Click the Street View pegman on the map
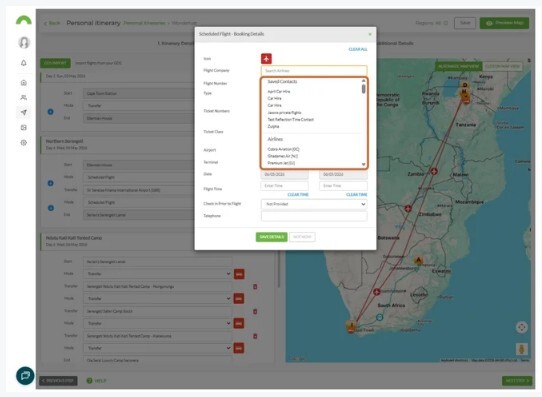 pos(522,349)
